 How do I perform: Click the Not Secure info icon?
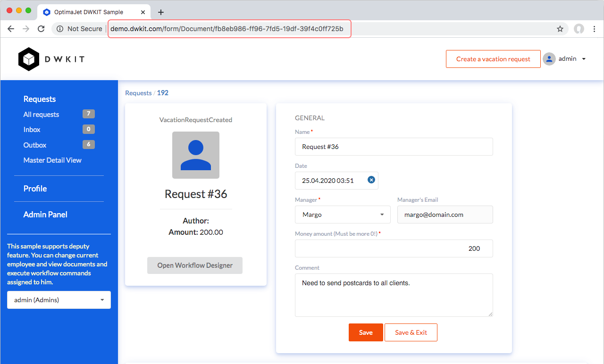coord(60,29)
